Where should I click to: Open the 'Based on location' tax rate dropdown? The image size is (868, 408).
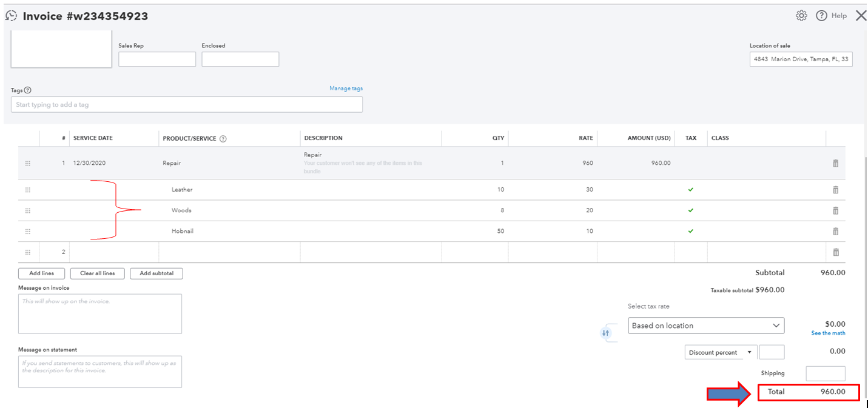705,326
